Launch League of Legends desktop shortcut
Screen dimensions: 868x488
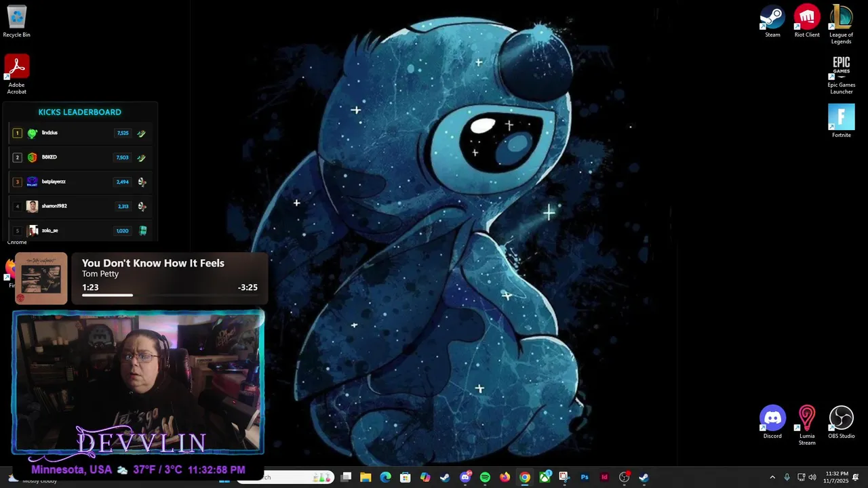[841, 24]
